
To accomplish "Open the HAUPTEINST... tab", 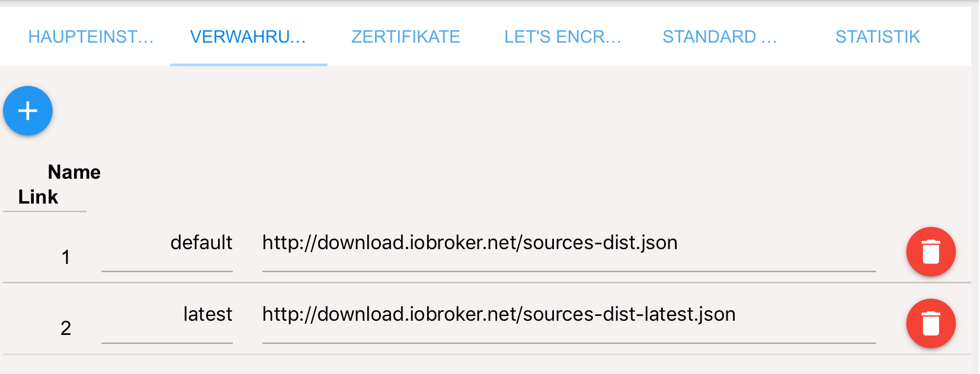I will [91, 37].
